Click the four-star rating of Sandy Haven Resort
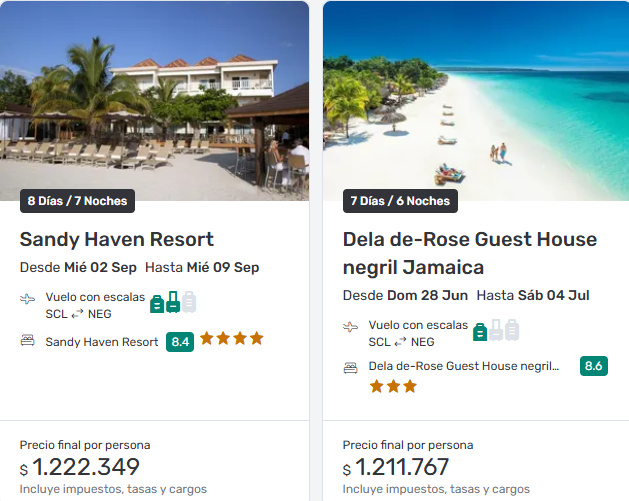This screenshot has height=501, width=629. click(231, 339)
